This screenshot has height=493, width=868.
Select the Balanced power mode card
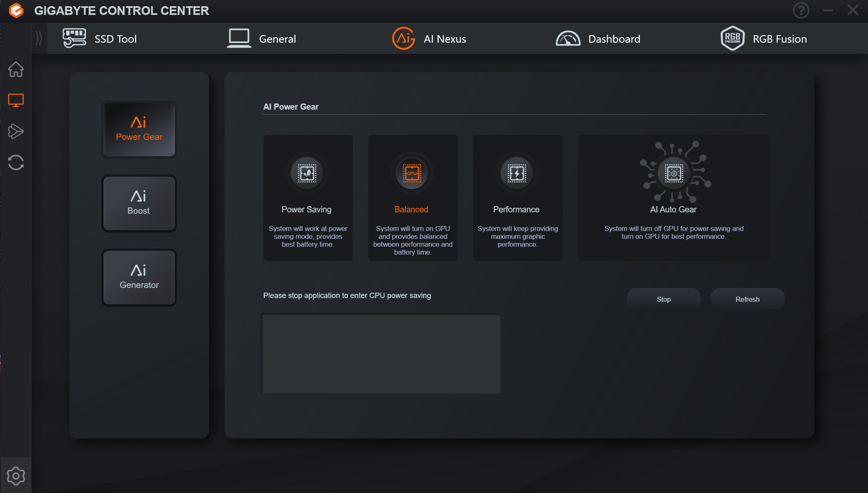413,198
